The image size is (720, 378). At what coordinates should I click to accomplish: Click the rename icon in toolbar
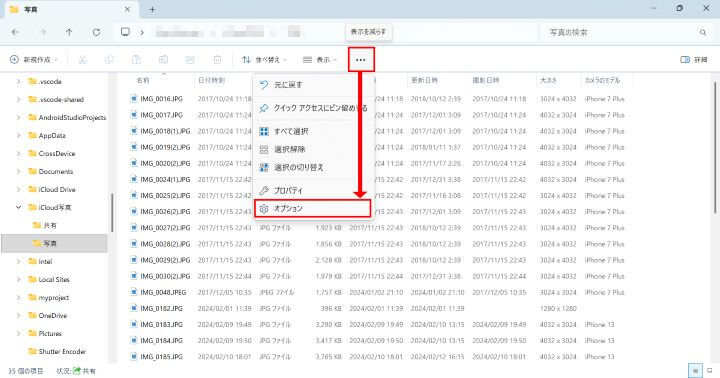163,60
